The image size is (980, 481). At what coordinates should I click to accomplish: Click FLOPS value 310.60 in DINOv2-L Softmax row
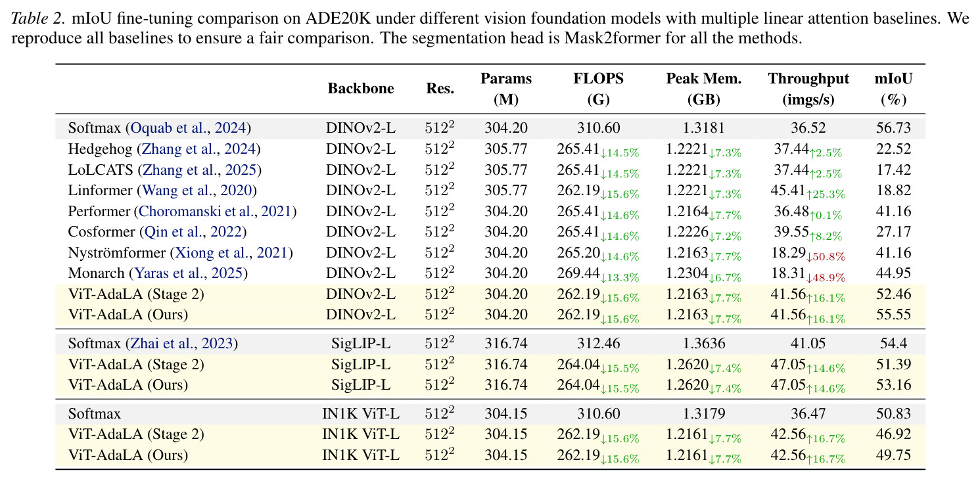(599, 128)
